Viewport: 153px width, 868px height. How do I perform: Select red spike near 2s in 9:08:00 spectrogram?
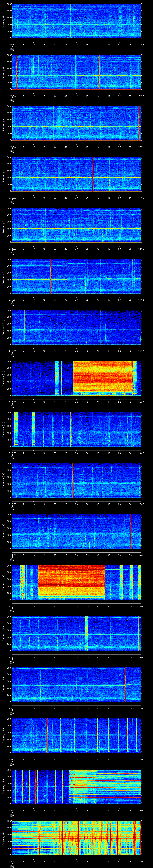pyautogui.click(x=16, y=72)
